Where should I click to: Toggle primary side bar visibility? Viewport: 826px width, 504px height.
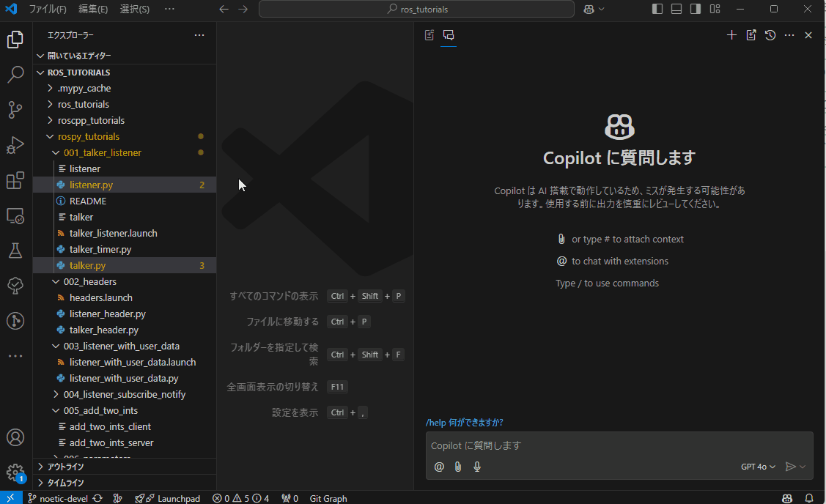click(x=657, y=9)
